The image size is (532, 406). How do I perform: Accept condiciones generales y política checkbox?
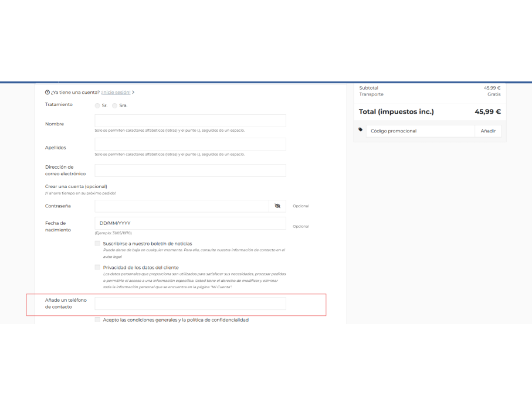click(x=97, y=319)
